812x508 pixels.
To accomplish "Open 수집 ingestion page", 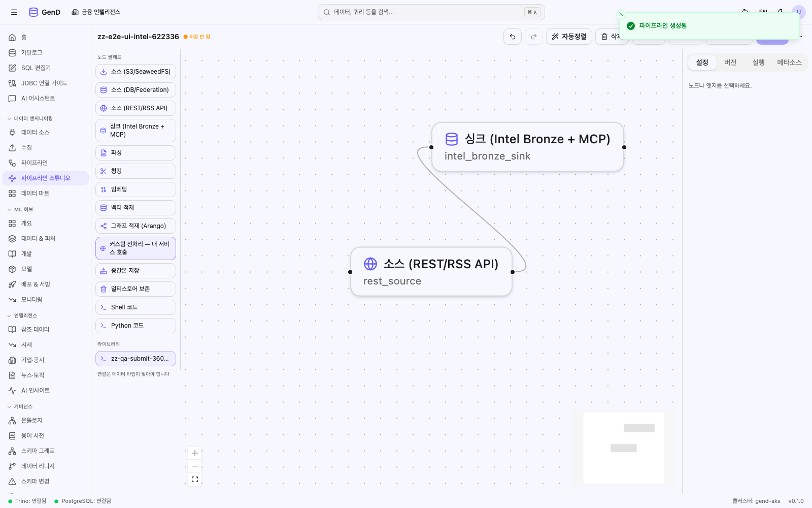I will pyautogui.click(x=46, y=148).
